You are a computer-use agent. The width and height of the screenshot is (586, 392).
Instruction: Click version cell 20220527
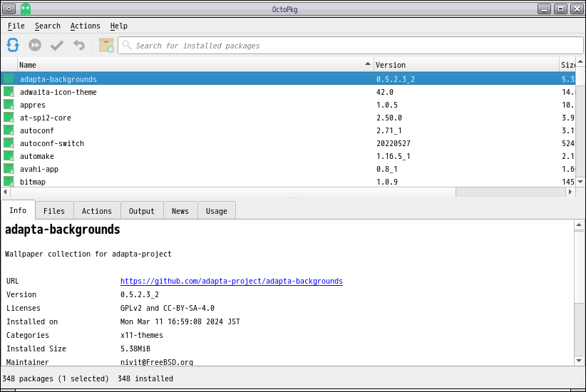(x=393, y=143)
